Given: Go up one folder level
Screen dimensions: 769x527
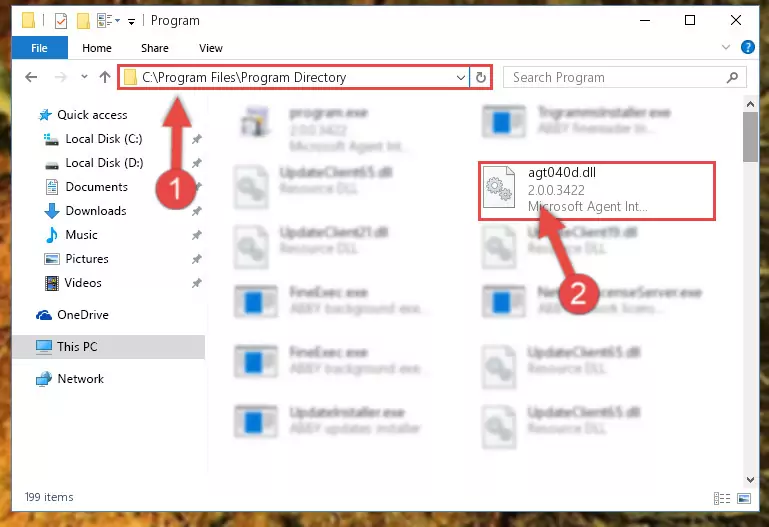Looking at the screenshot, I should (104, 77).
